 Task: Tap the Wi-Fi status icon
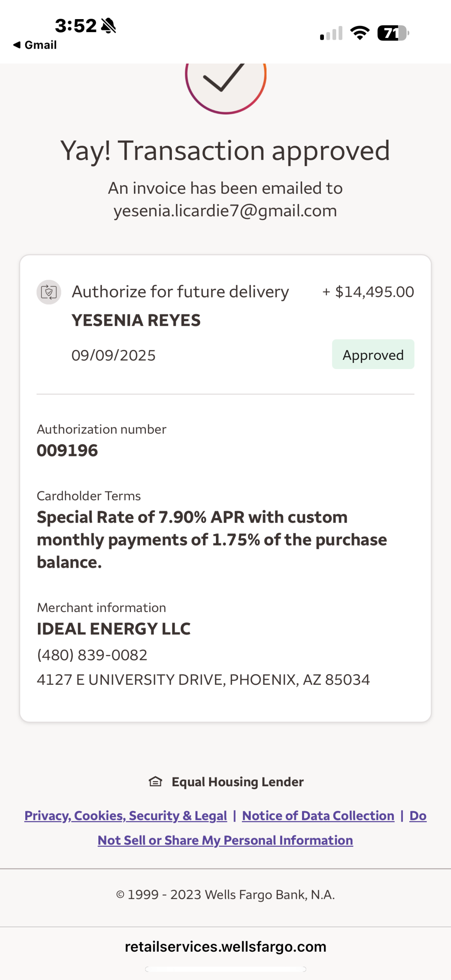tap(360, 33)
